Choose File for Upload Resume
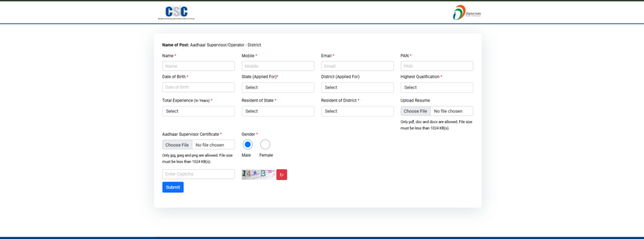 click(415, 111)
